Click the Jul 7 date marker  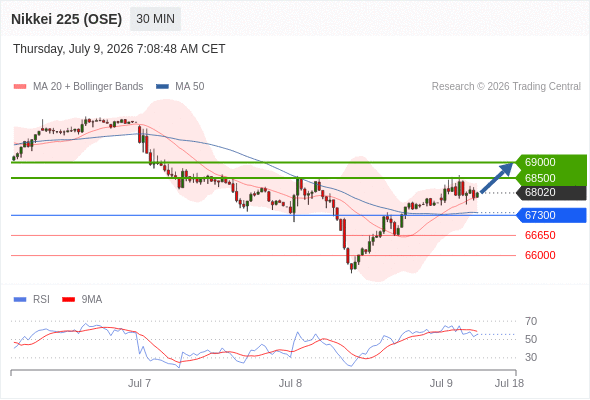(139, 383)
